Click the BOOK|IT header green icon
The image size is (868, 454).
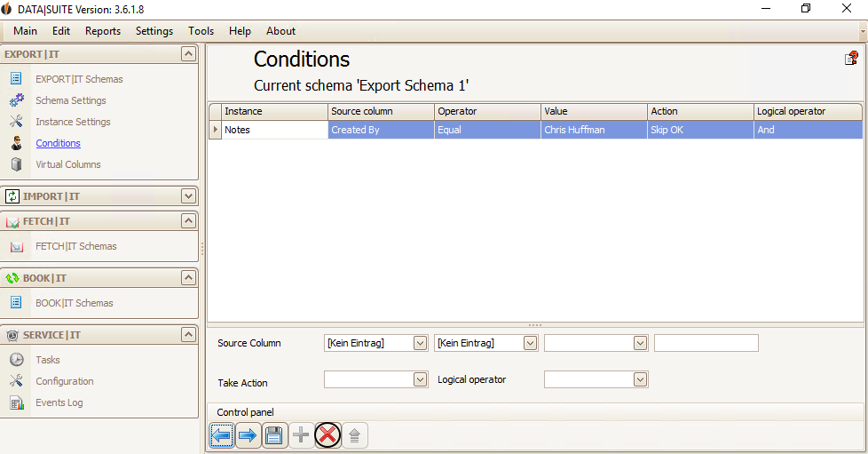point(12,278)
